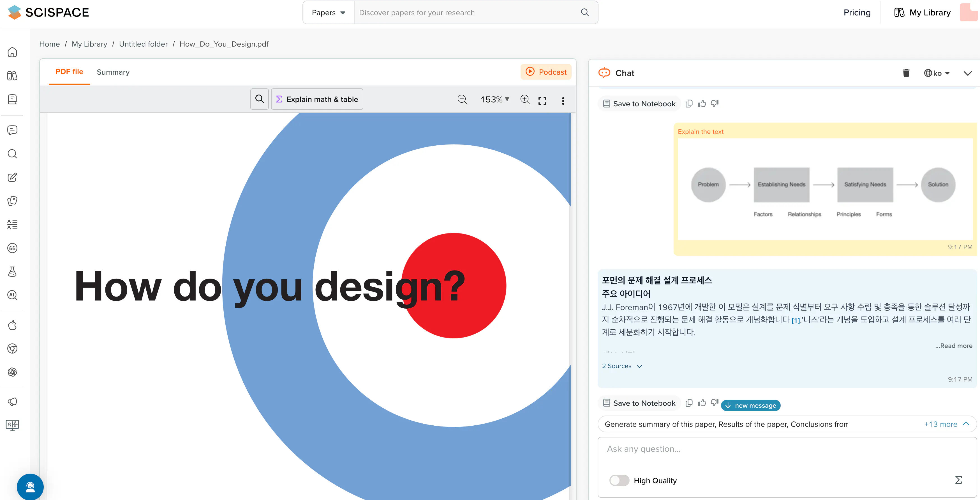This screenshot has height=500, width=980.
Task: Open the Papers search type dropdown
Action: 328,13
